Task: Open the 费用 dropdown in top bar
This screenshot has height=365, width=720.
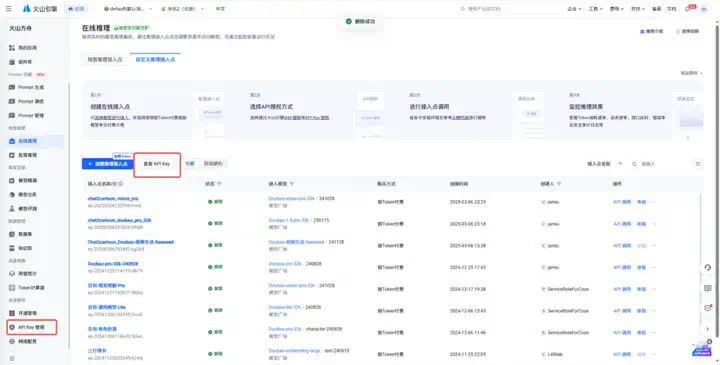Action: (616, 9)
